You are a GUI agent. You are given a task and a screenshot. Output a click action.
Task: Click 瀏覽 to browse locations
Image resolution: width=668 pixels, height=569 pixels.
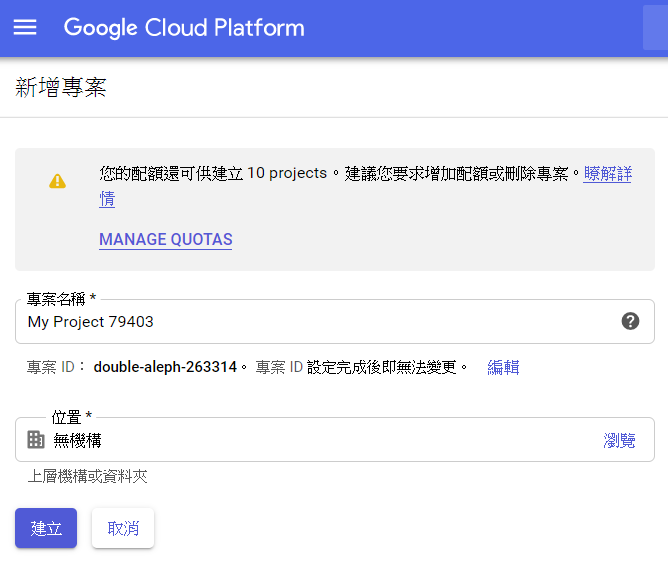point(619,440)
